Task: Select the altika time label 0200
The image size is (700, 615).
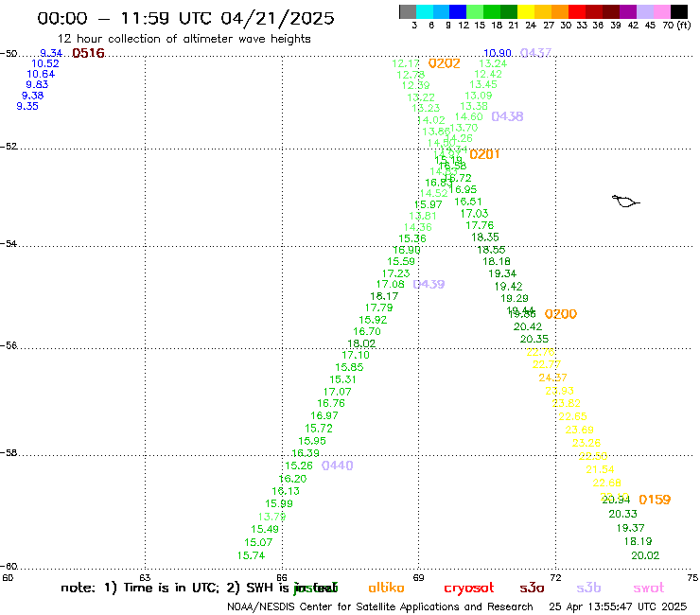Action: (561, 314)
